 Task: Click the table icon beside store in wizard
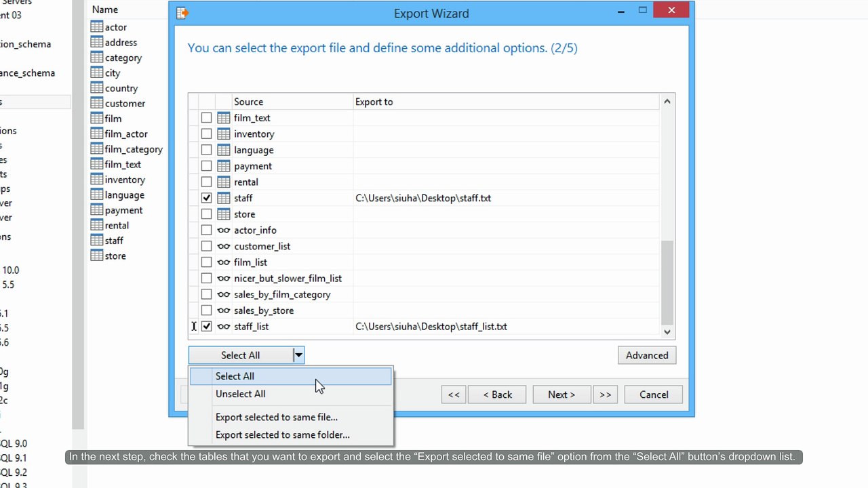point(224,214)
